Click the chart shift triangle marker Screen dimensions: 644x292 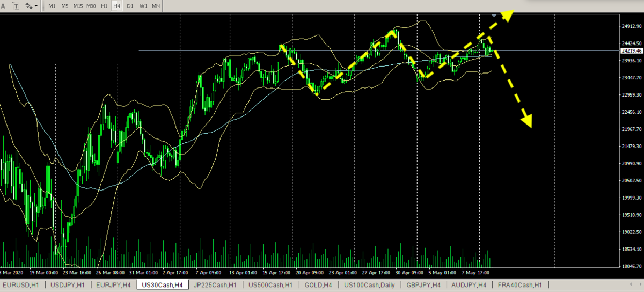coord(494,16)
